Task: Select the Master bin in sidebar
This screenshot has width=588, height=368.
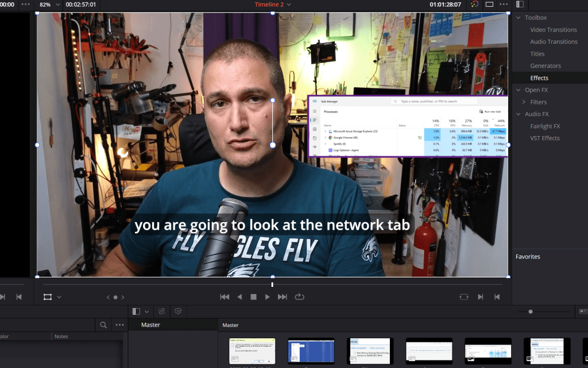Action: coord(150,325)
